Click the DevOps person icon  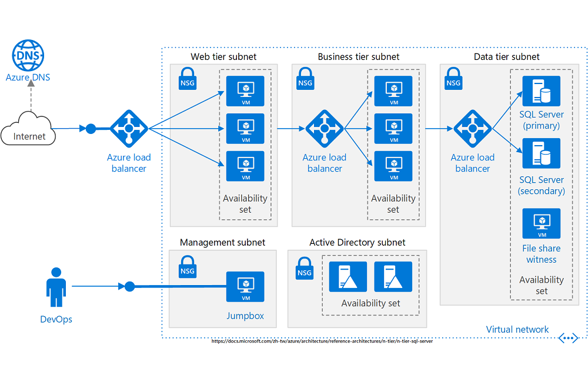[x=56, y=287]
